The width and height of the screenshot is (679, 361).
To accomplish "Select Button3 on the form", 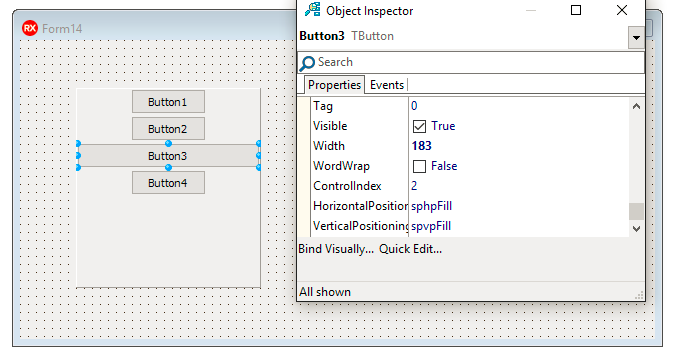I will coord(168,155).
